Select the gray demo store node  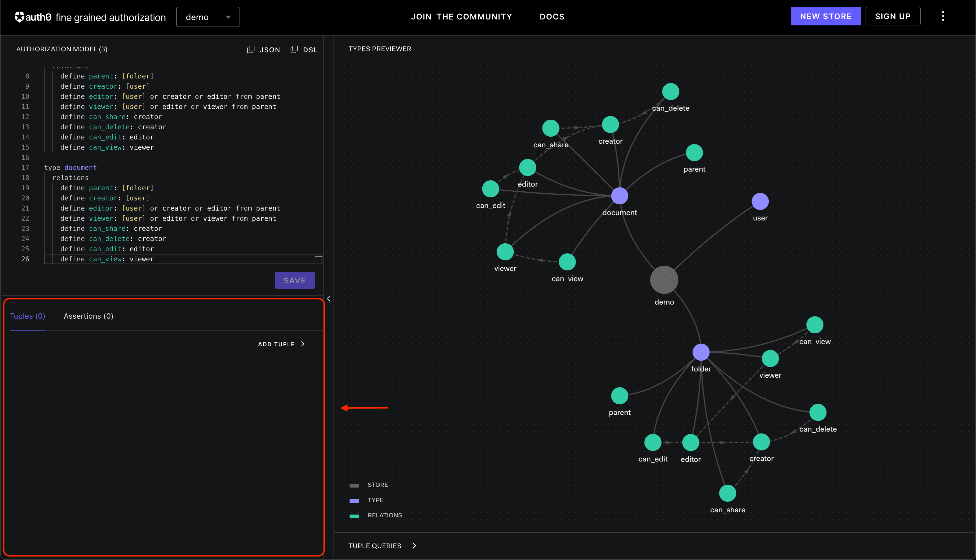[x=664, y=280]
